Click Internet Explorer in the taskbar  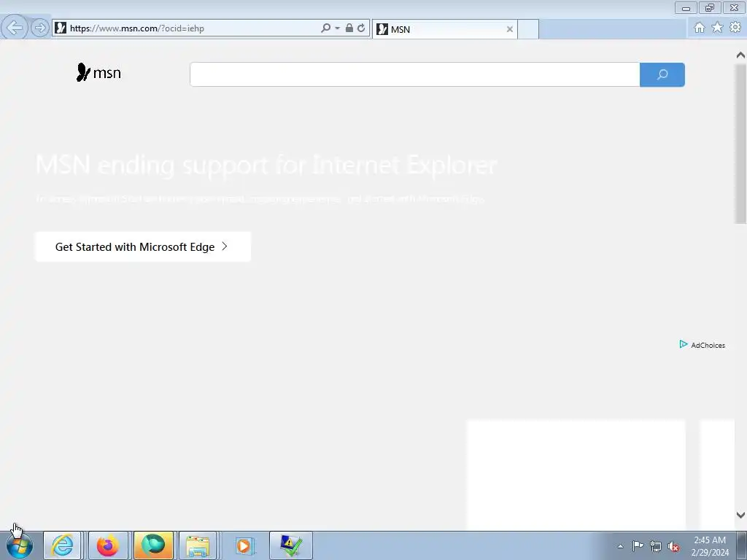coord(63,545)
